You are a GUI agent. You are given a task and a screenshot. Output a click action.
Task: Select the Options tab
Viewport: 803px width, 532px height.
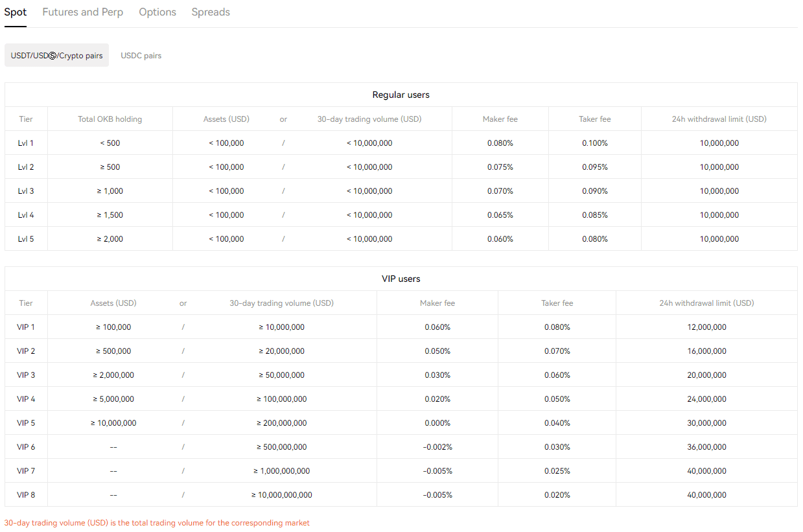(x=157, y=12)
